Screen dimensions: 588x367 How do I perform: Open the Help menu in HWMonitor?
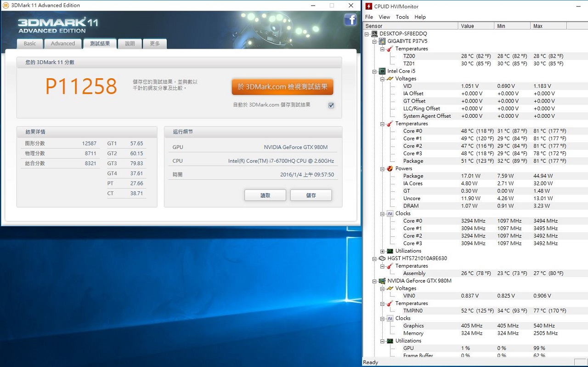tap(420, 17)
